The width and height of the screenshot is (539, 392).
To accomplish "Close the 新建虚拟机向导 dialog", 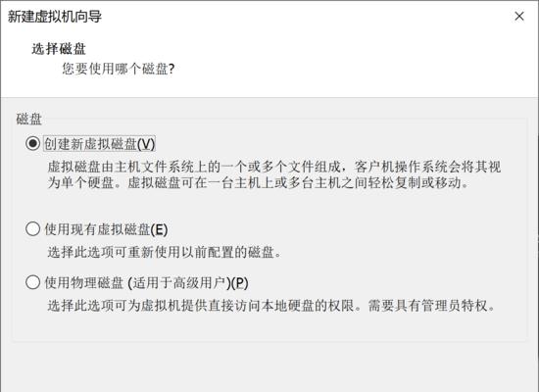I will point(519,16).
